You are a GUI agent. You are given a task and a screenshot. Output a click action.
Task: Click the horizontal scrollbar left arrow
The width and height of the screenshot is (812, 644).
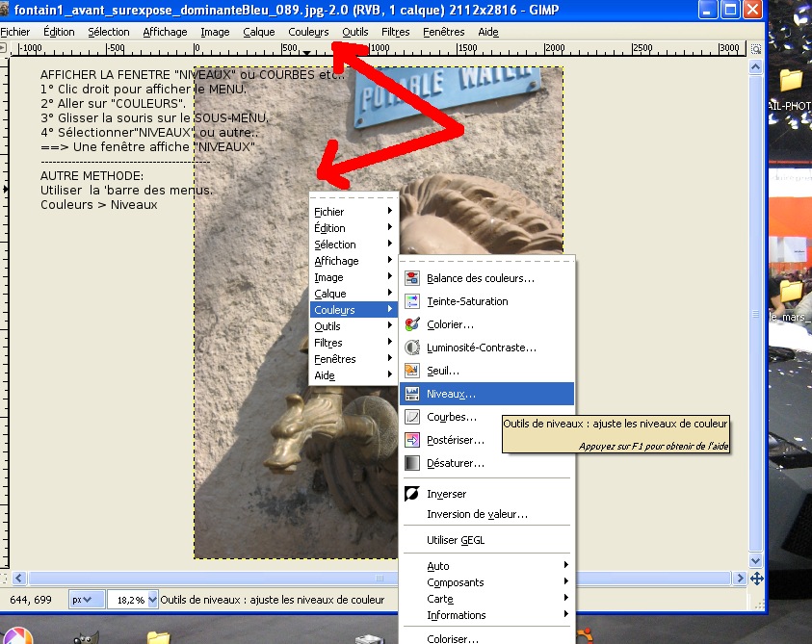point(19,579)
